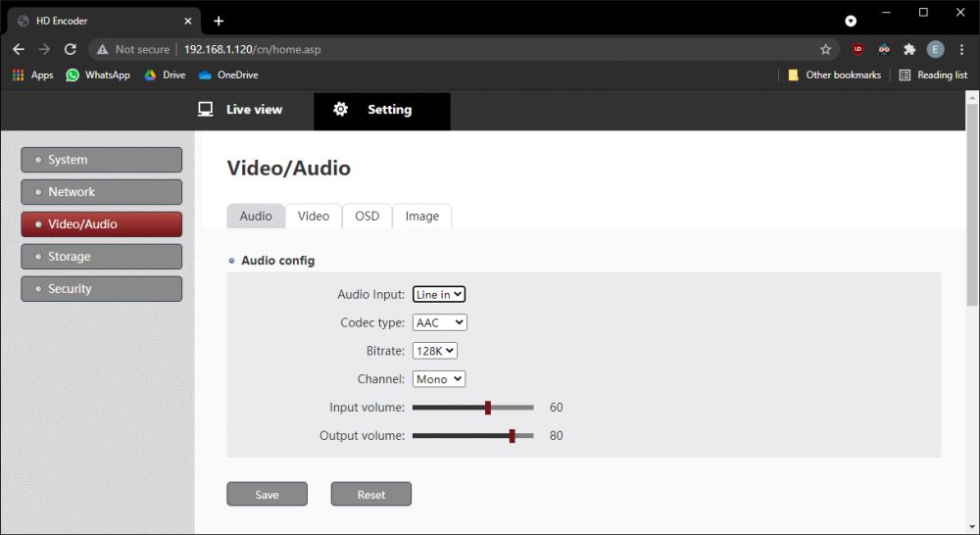This screenshot has height=535, width=980.
Task: Open the Storage sidebar menu
Action: click(101, 257)
